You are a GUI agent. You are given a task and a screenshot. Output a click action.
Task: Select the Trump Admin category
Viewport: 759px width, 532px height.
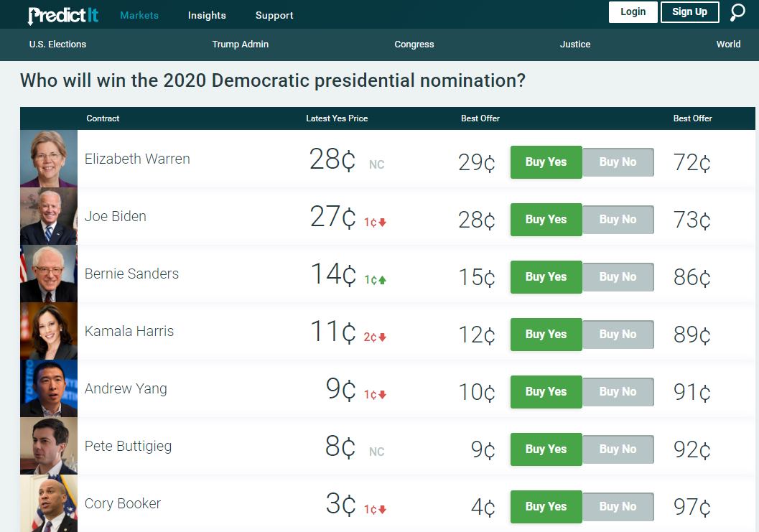coord(241,45)
